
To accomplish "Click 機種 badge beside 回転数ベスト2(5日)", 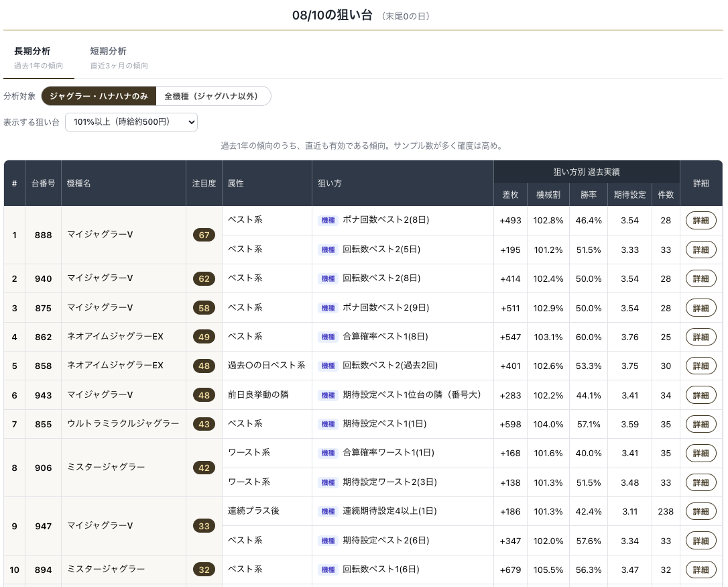I will tap(328, 250).
